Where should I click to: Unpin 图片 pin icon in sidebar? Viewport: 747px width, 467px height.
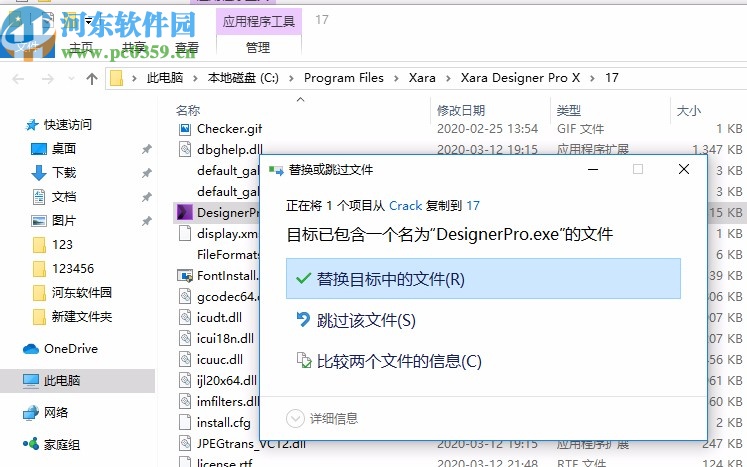(x=146, y=221)
